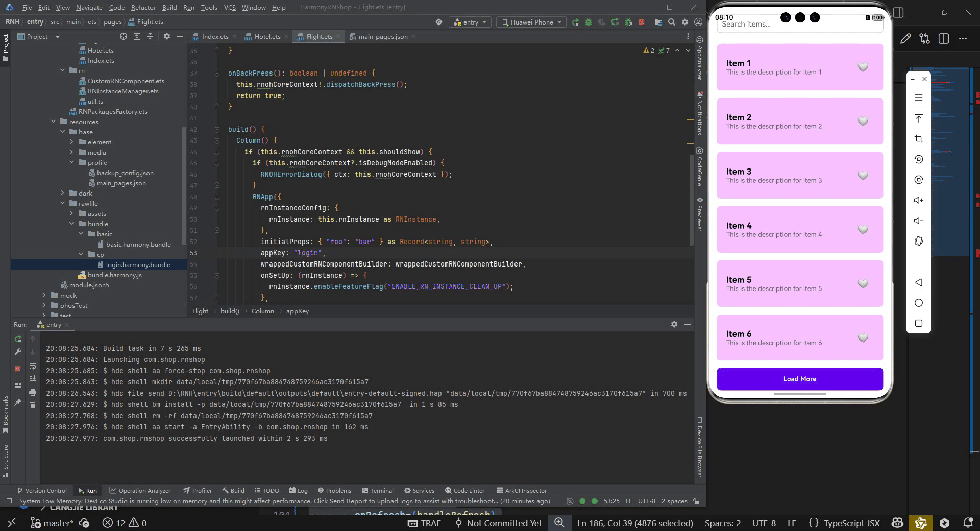Tap the Load More button
Screen dimensions: 980x531
pos(800,379)
